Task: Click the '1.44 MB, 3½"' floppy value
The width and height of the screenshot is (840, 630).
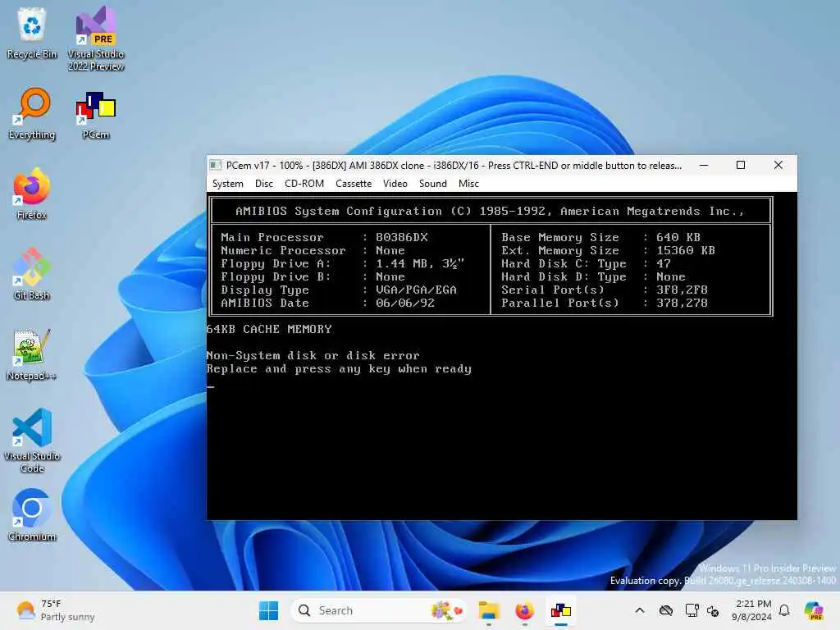Action: pyautogui.click(x=420, y=263)
